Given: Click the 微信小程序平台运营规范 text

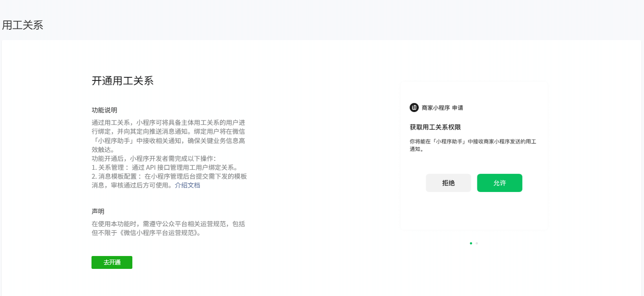Looking at the screenshot, I should click(x=161, y=232).
